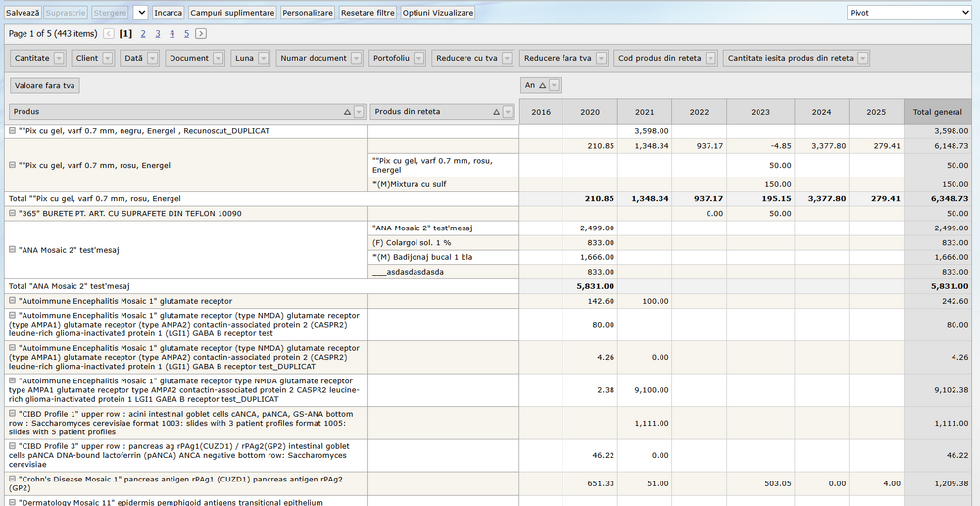The height and width of the screenshot is (506, 980).
Task: Open the Pivot view dropdown
Action: 908,13
